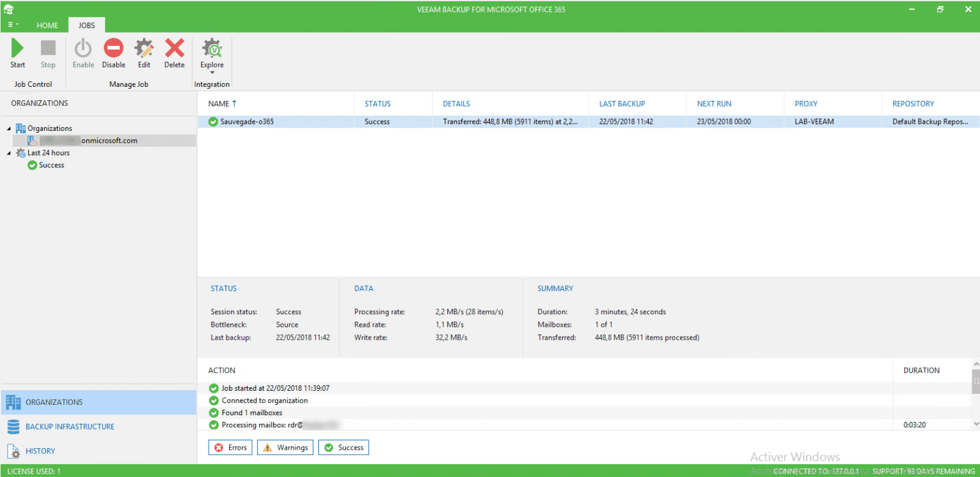
Task: Switch to the JOBS tab
Action: coord(87,26)
